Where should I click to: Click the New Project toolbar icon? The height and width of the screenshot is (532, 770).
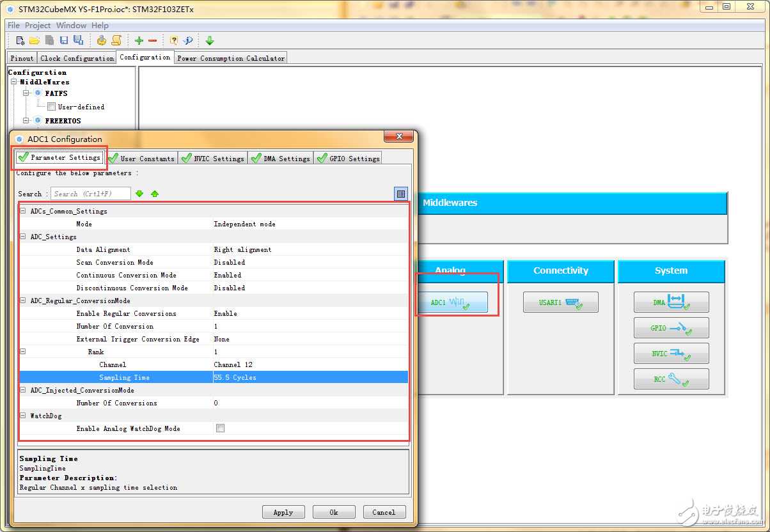20,40
